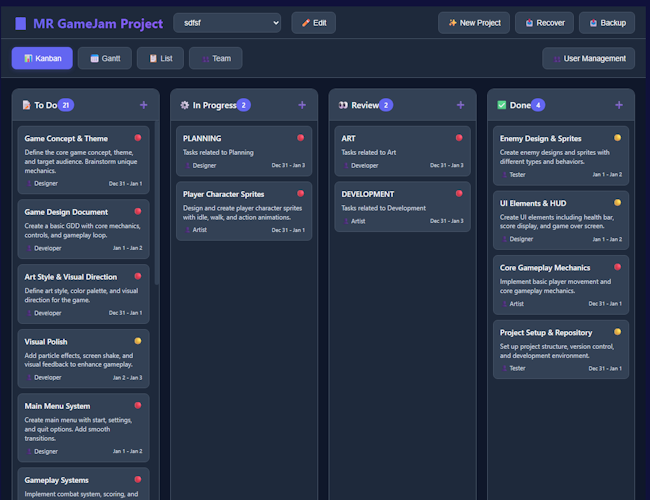The height and width of the screenshot is (500, 650).
Task: Click the Edit project button
Action: click(313, 23)
